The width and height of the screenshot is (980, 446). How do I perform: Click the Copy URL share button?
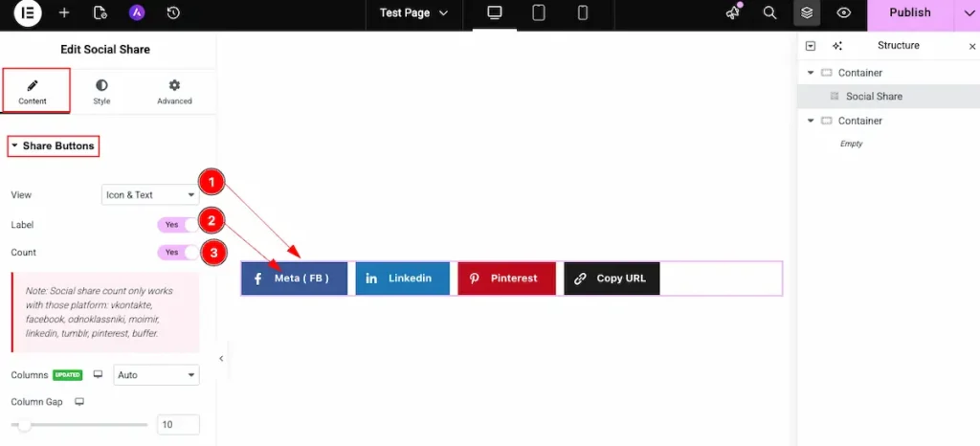(612, 279)
